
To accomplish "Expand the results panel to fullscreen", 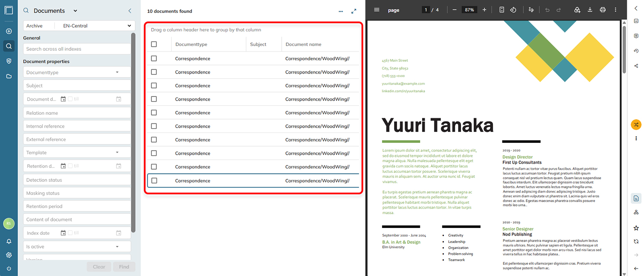I will (354, 11).
